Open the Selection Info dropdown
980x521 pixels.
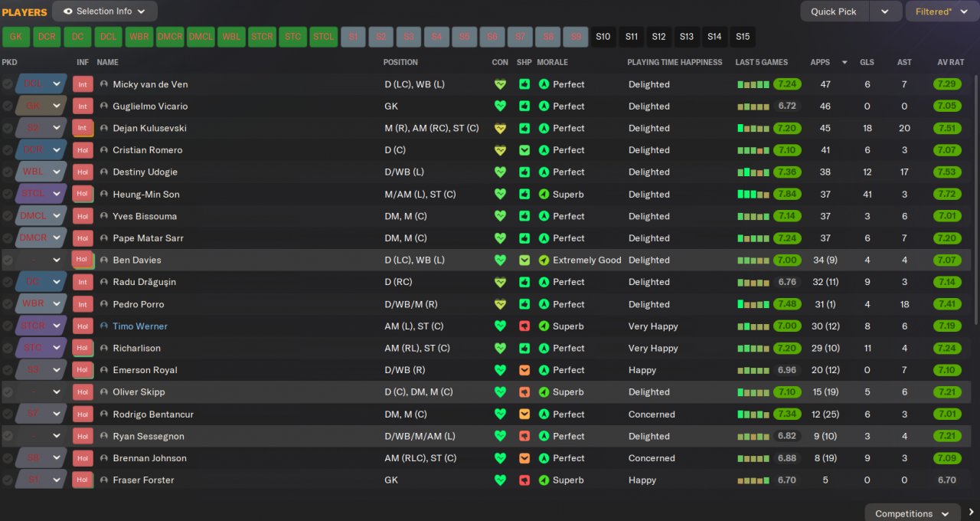click(105, 11)
